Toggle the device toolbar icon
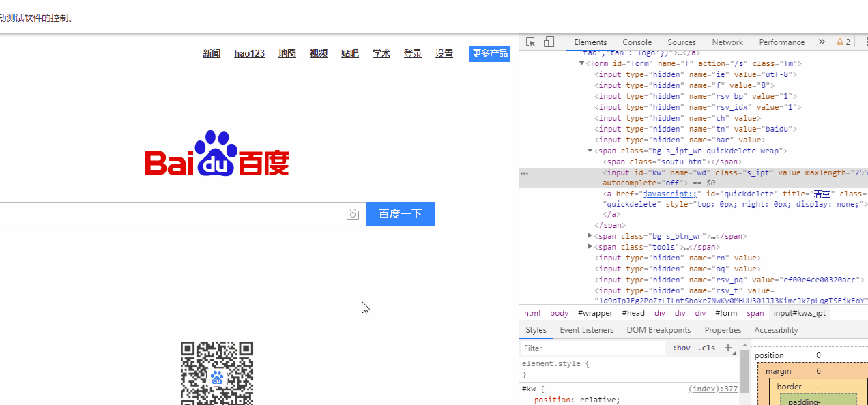 click(x=549, y=42)
